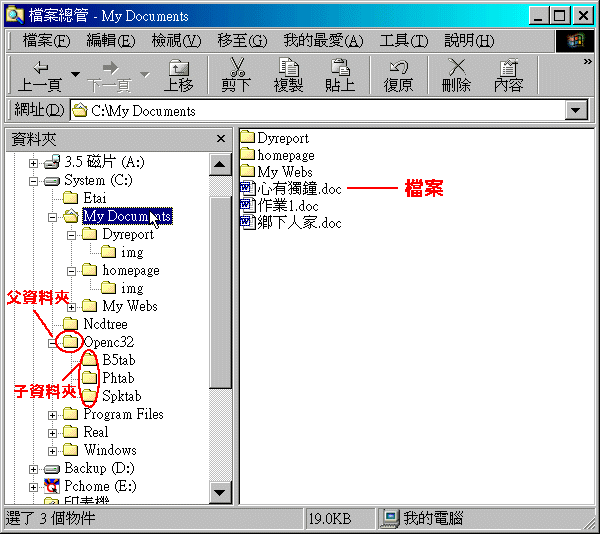
Task: Open the 說明(H) menu
Action: [x=469, y=40]
